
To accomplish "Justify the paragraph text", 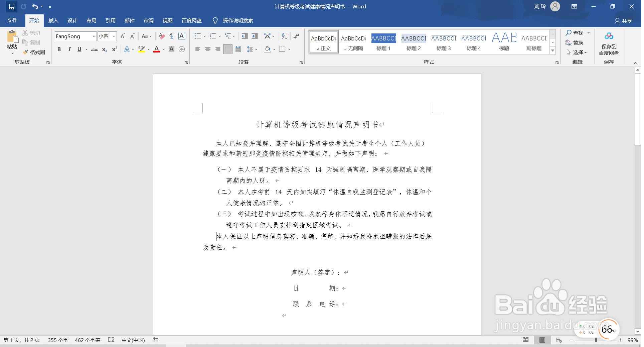I will click(228, 49).
